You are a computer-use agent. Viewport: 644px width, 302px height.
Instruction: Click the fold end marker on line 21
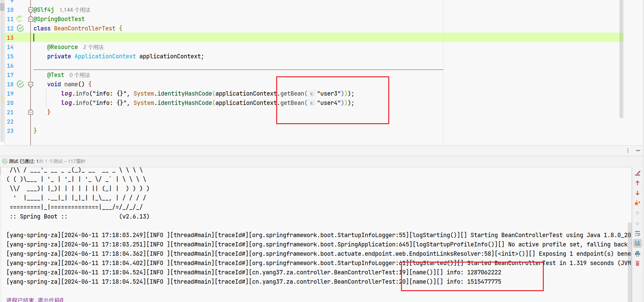(x=30, y=112)
